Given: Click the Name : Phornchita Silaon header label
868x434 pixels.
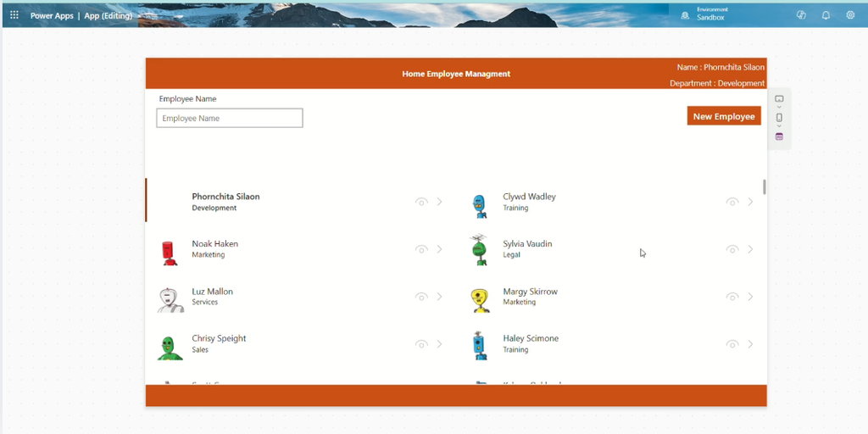Looking at the screenshot, I should (721, 67).
